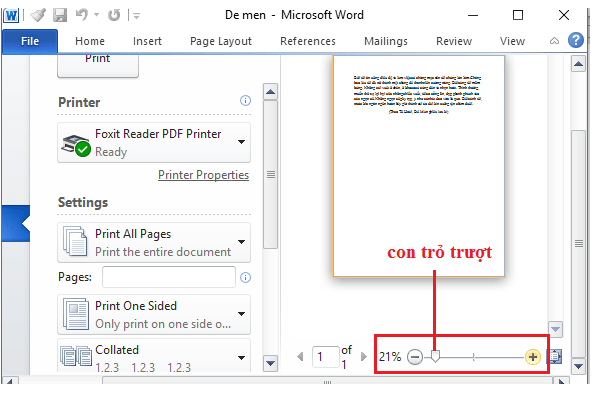Open Printer Properties link
The width and height of the screenshot is (595, 397).
tap(203, 175)
